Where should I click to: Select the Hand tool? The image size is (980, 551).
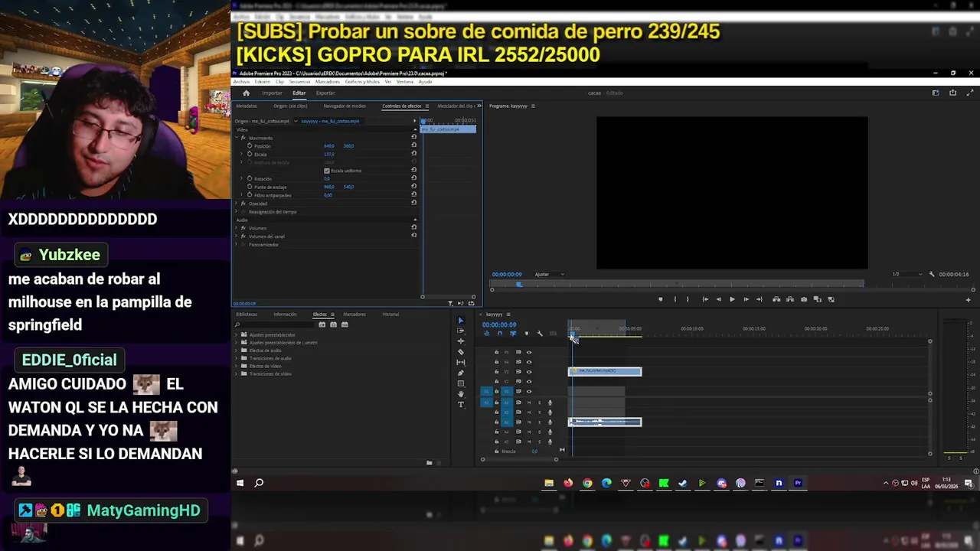tap(460, 394)
